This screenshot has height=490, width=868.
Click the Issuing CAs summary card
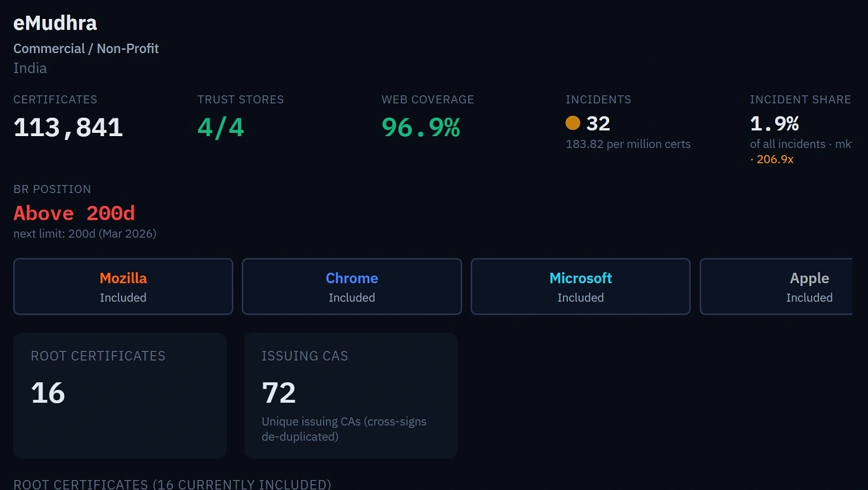click(x=350, y=395)
